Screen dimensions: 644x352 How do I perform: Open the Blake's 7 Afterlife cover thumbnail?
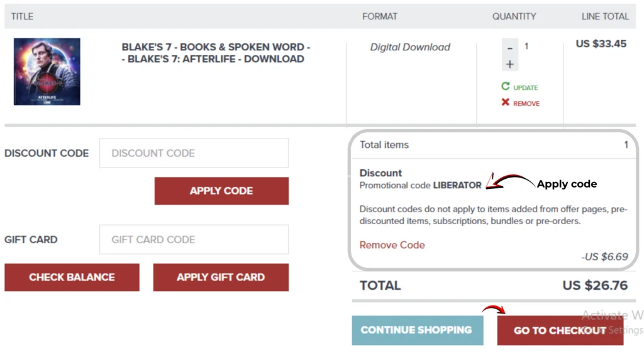tap(47, 72)
